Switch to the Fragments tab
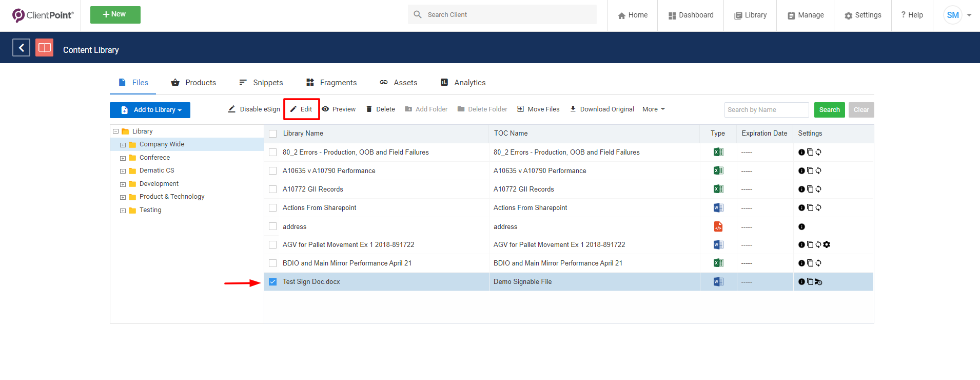Viewport: 980px width, 380px height. (x=331, y=83)
